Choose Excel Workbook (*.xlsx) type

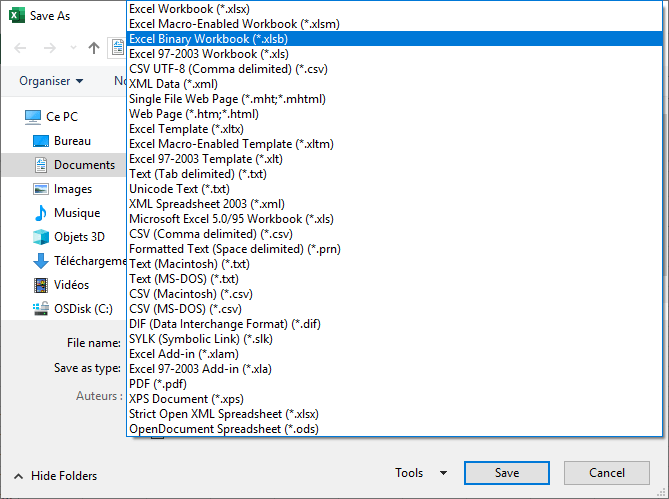[x=394, y=9]
